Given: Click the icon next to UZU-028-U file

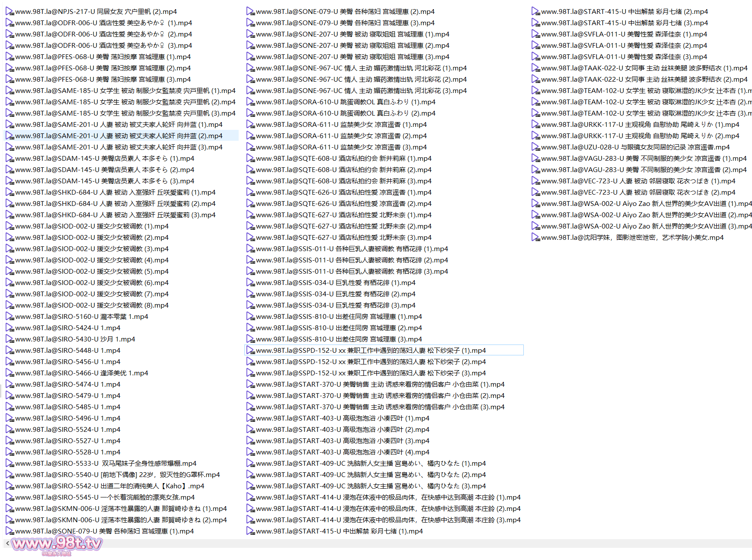Looking at the screenshot, I should click(536, 147).
